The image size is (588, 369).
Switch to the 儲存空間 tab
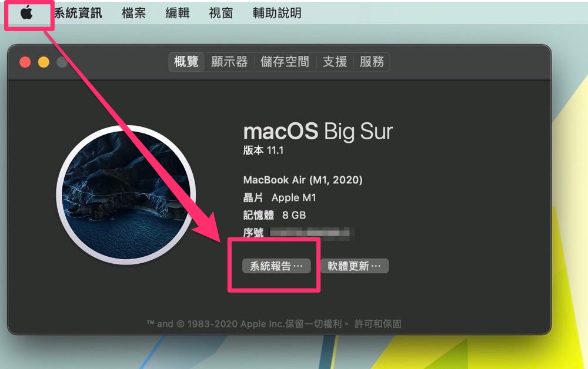(x=285, y=62)
